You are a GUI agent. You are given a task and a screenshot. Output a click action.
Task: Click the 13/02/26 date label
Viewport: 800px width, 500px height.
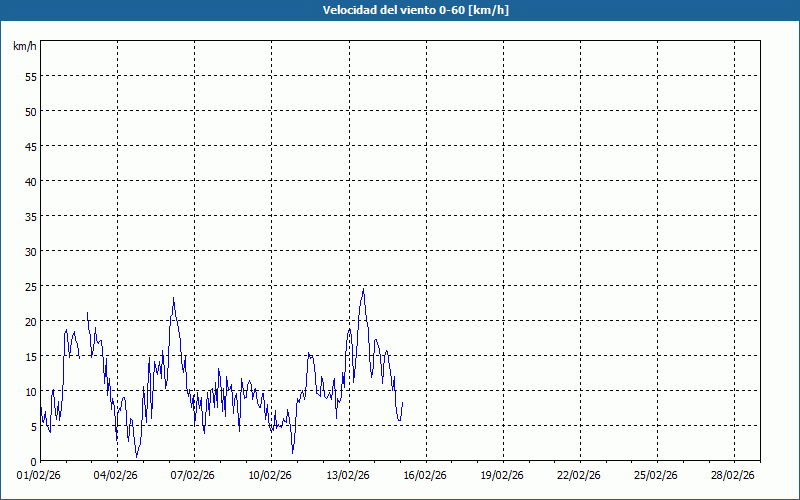[x=348, y=476]
